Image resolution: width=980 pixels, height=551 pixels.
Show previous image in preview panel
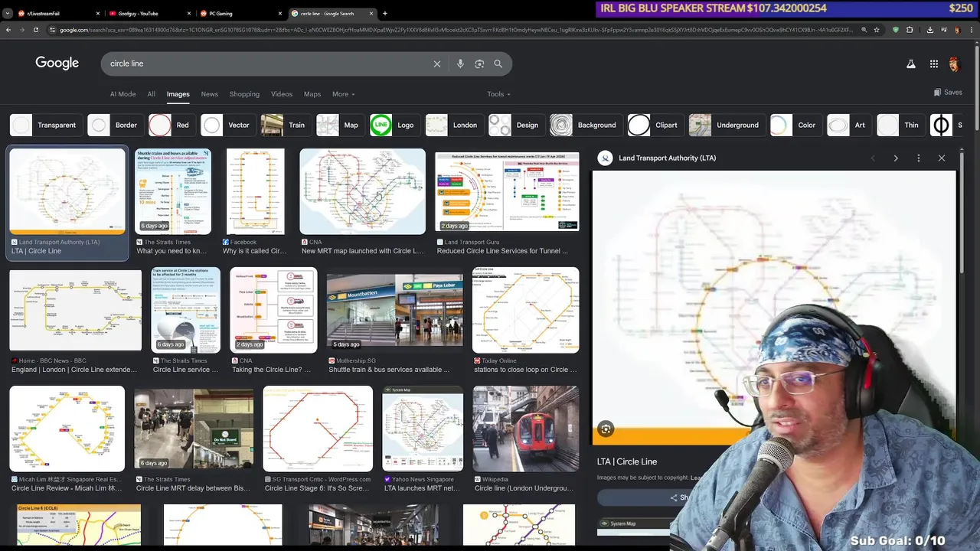[x=873, y=158]
